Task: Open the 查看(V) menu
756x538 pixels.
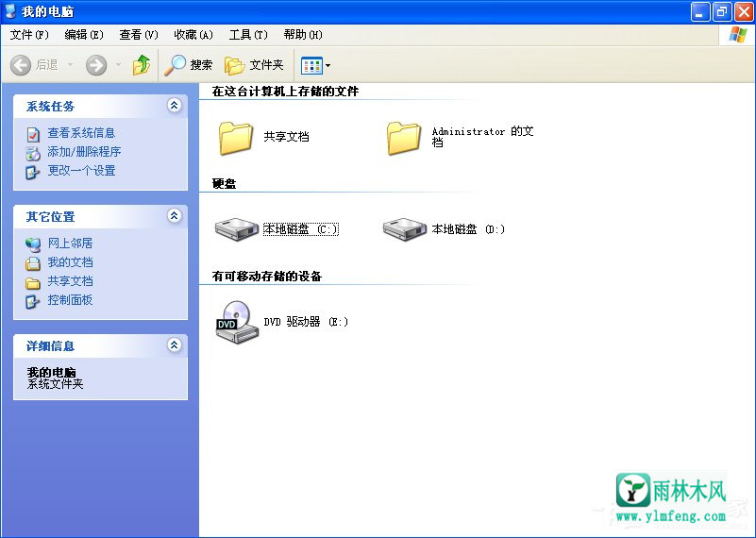Action: click(139, 35)
